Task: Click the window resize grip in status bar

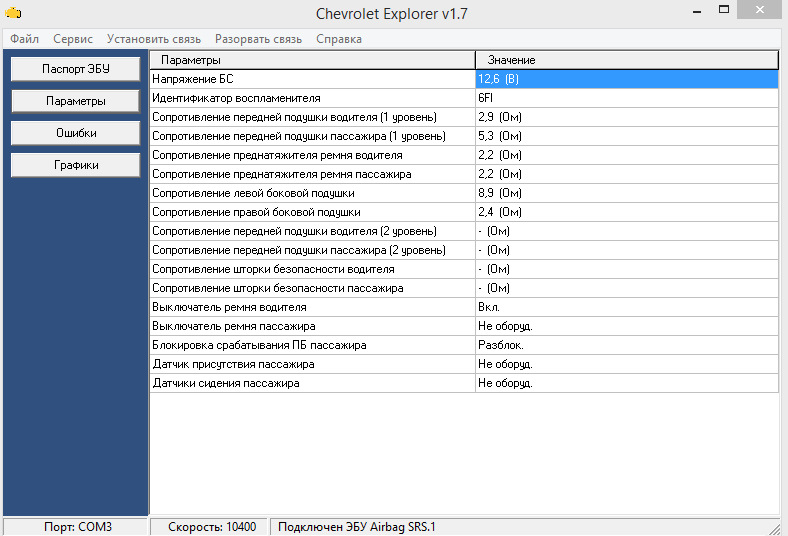Action: tap(774, 528)
